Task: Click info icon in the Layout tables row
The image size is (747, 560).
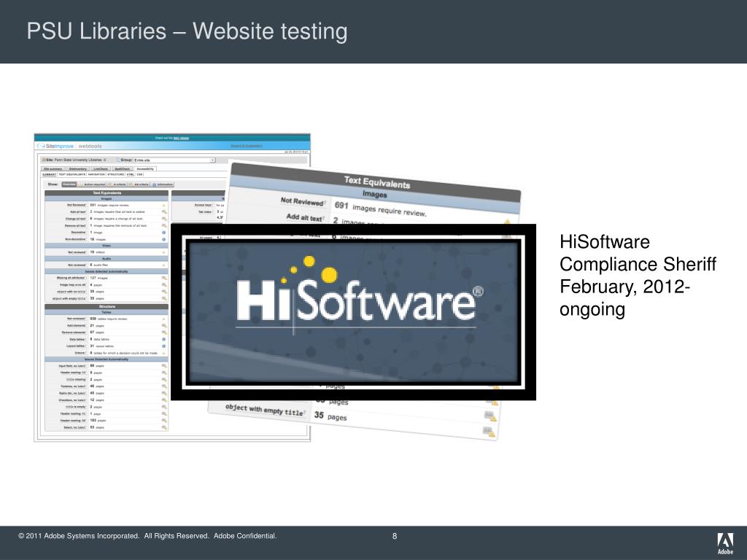Action: [x=164, y=346]
